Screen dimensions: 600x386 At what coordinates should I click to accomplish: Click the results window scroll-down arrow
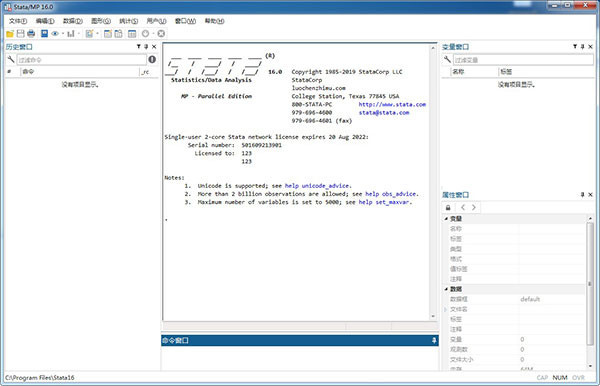click(x=433, y=316)
